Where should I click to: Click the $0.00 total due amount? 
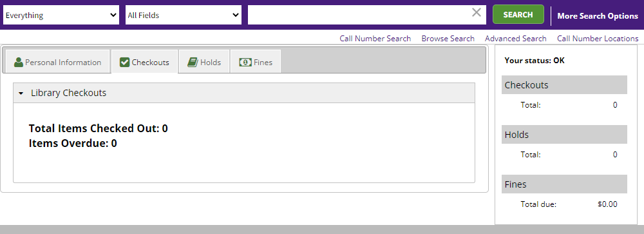(x=607, y=204)
